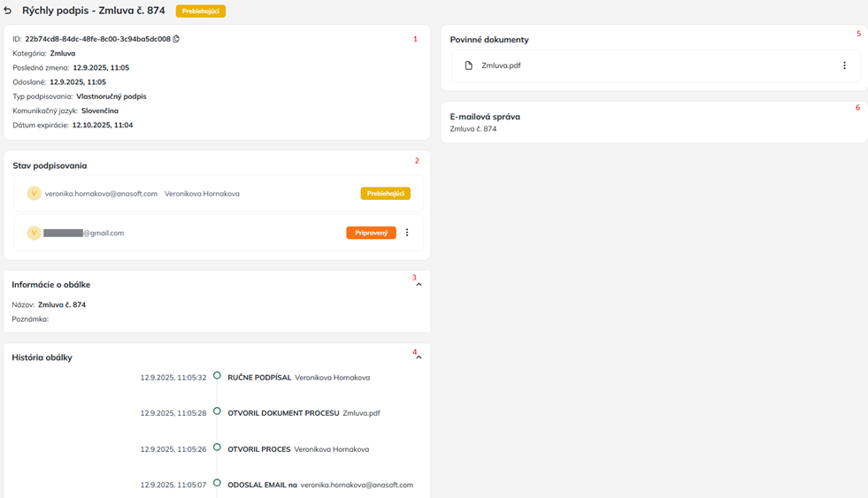868x498 pixels.
Task: Click the Zmluva.pdf file icon
Action: (x=469, y=65)
